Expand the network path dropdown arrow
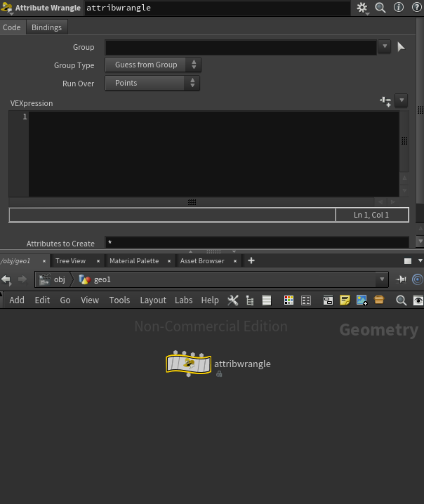This screenshot has height=504, width=424. pos(382,279)
